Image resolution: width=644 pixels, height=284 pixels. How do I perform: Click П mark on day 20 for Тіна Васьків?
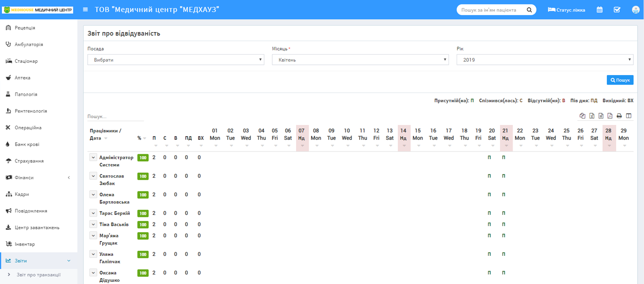[x=489, y=225]
